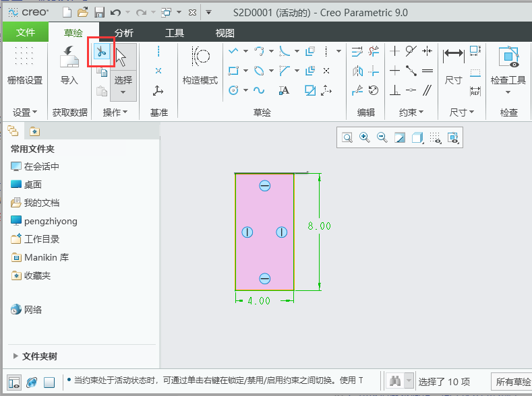Switch to the 工具 tab
Viewport: 532px width, 396px height.
pyautogui.click(x=175, y=33)
